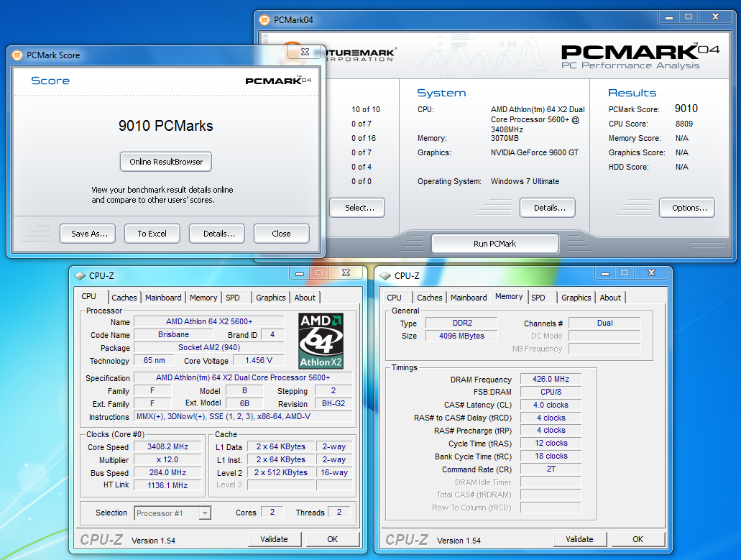Click OK in left CPU-Z window
The image size is (741, 560).
(333, 539)
